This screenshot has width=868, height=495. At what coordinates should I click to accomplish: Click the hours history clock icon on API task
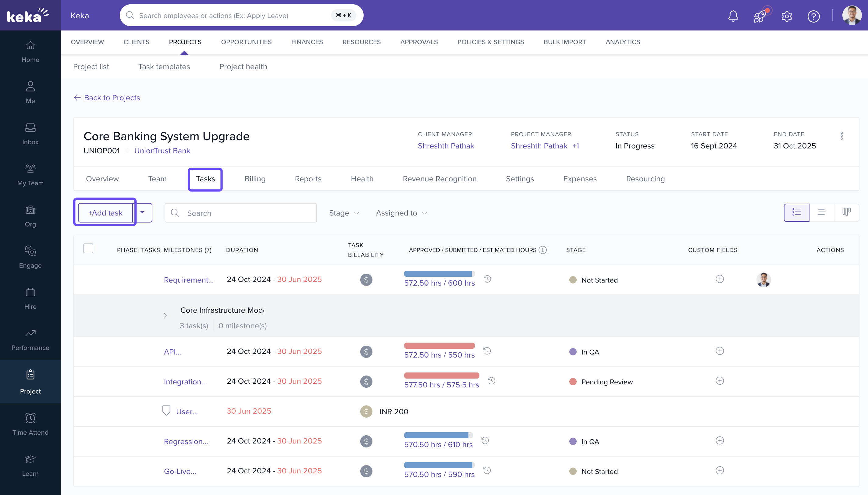coord(487,351)
